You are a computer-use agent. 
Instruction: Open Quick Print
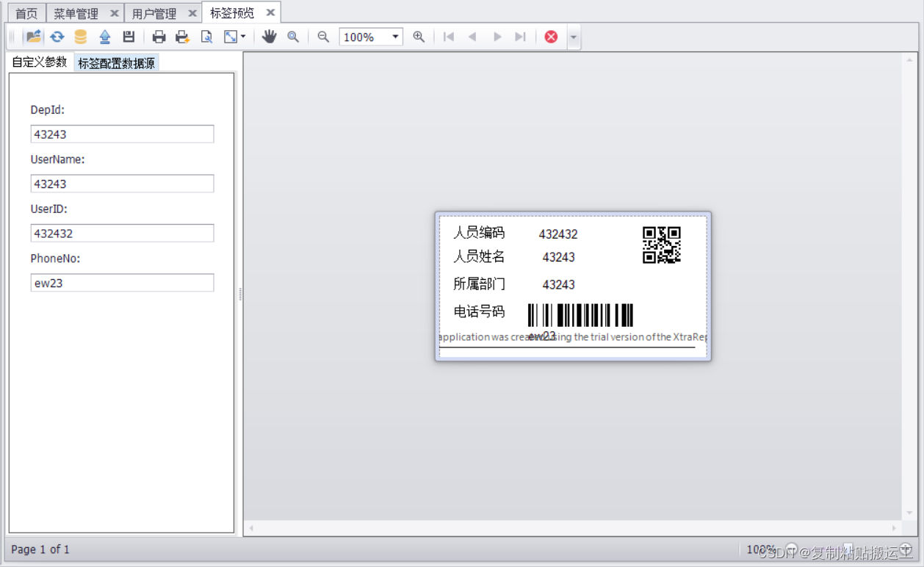click(183, 36)
